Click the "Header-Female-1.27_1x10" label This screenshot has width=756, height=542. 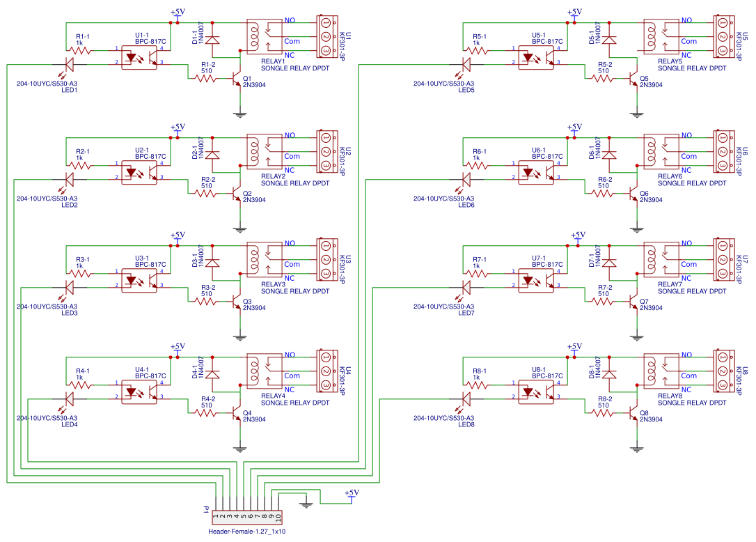247,532
